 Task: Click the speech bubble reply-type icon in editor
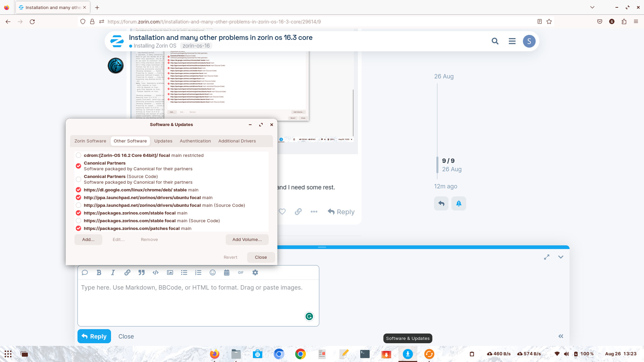[85, 273]
